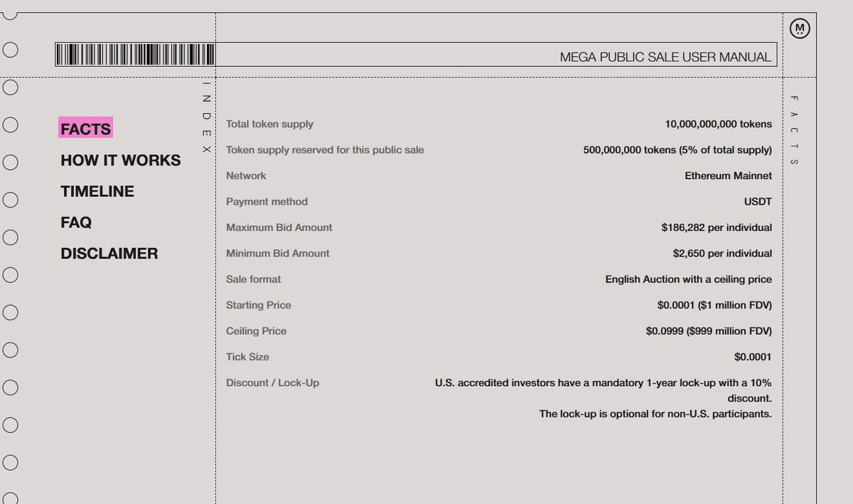
Task: Click the $186,282 per individual maximum bid
Action: click(x=717, y=227)
